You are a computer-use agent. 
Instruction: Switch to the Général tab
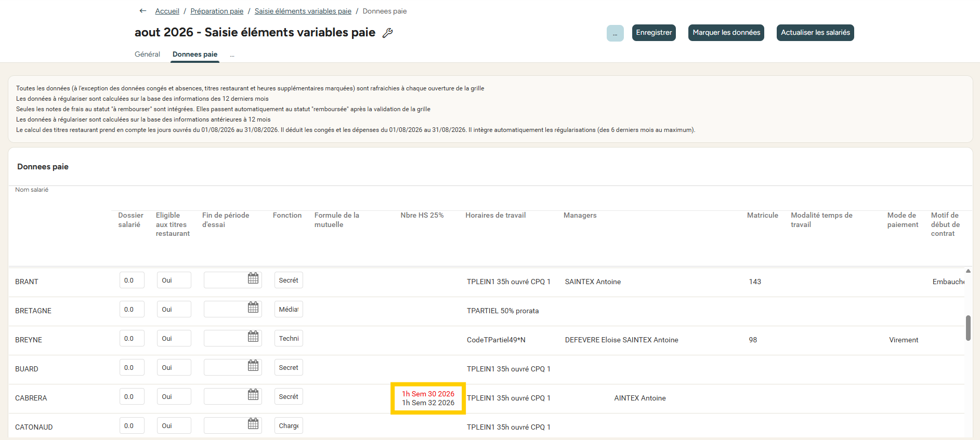147,54
